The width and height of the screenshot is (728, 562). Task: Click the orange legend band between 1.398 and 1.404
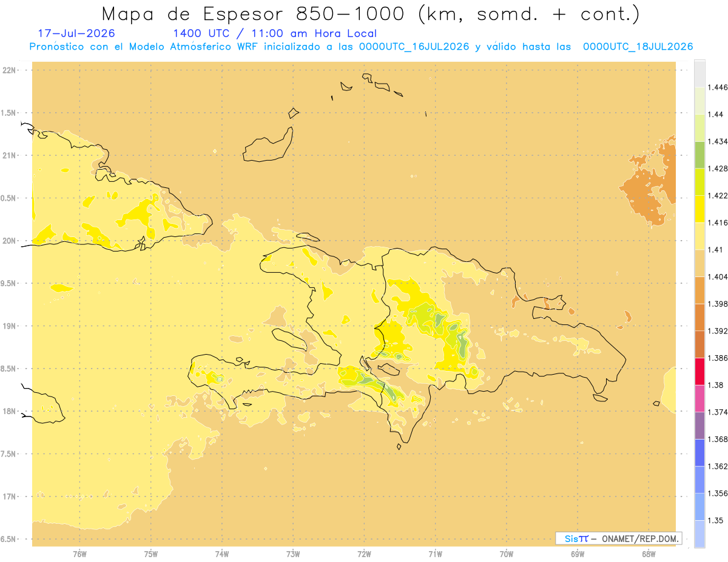tap(699, 290)
